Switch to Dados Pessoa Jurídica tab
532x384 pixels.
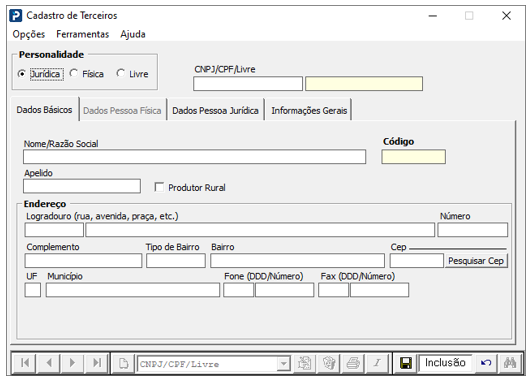215,111
